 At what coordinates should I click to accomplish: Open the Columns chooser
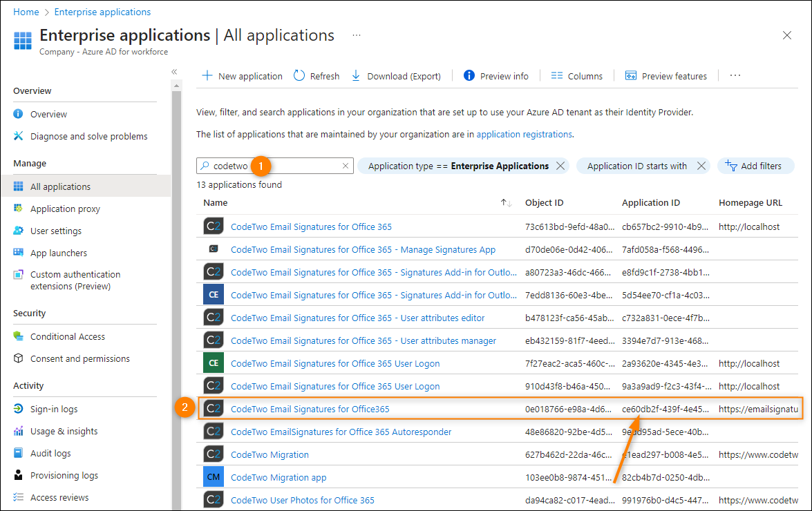(577, 76)
